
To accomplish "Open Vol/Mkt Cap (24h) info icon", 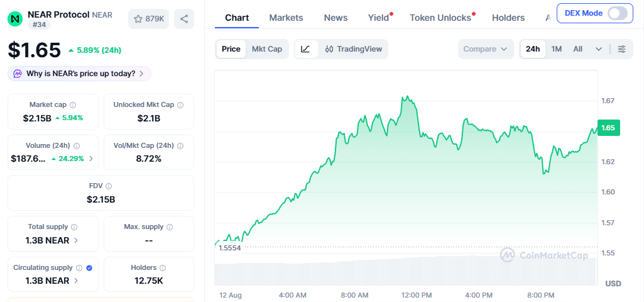I will click(180, 145).
